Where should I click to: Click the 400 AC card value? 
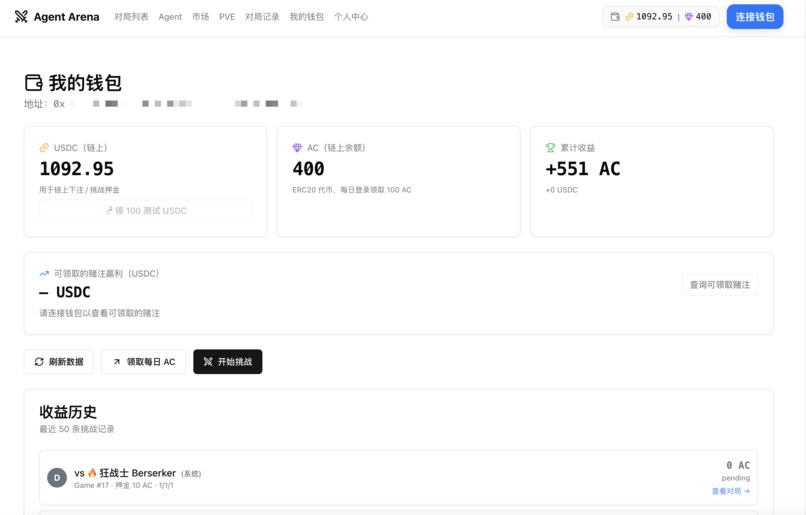coord(308,169)
